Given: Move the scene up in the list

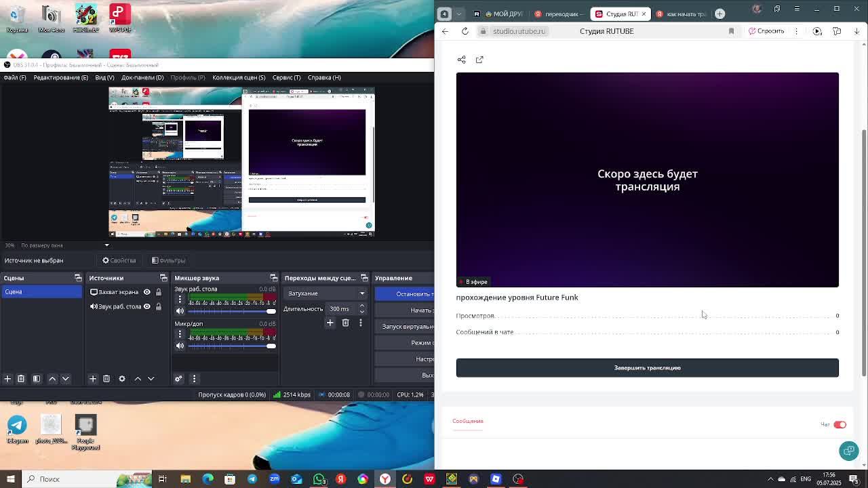Looking at the screenshot, I should [52, 379].
